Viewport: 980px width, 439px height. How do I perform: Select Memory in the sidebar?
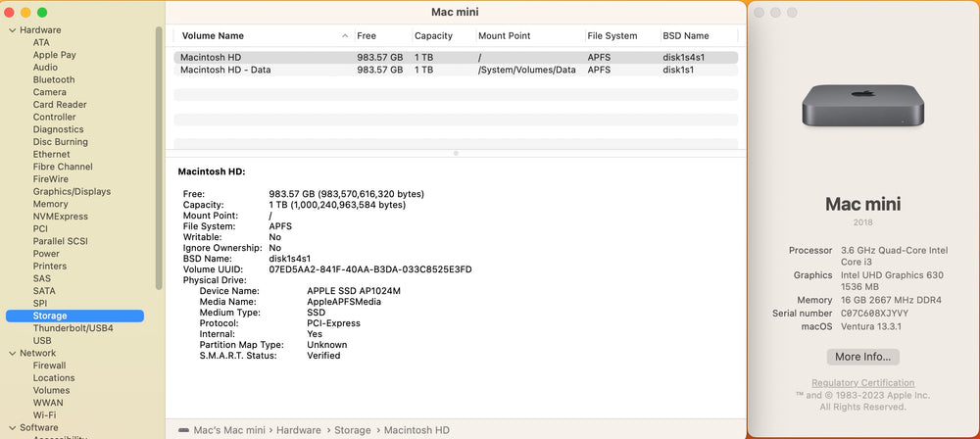coord(51,204)
